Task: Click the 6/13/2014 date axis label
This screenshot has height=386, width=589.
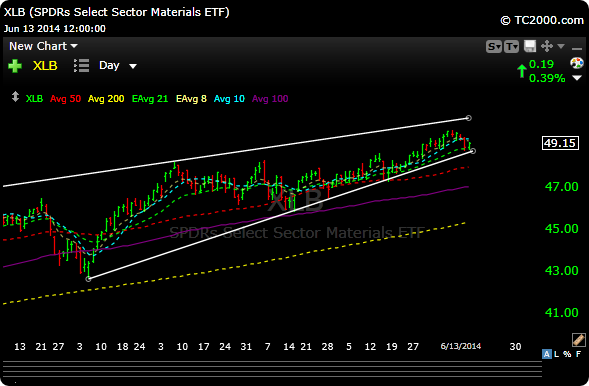Action: pyautogui.click(x=461, y=346)
